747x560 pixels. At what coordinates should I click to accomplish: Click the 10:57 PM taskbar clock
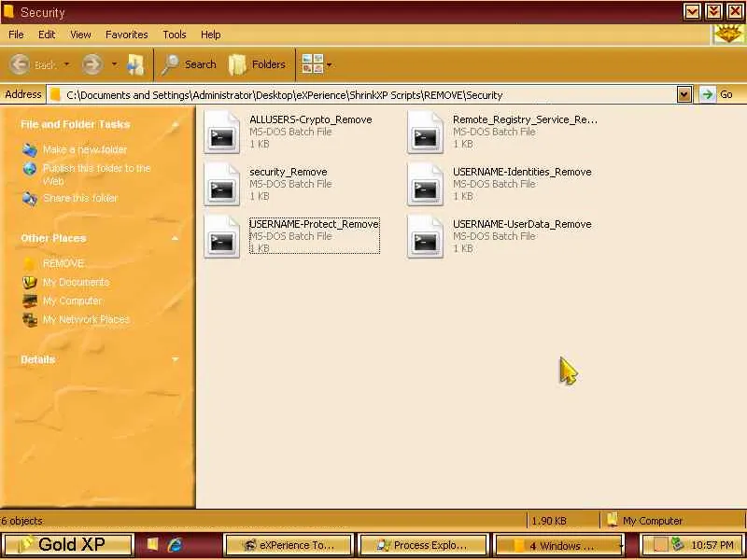click(712, 545)
